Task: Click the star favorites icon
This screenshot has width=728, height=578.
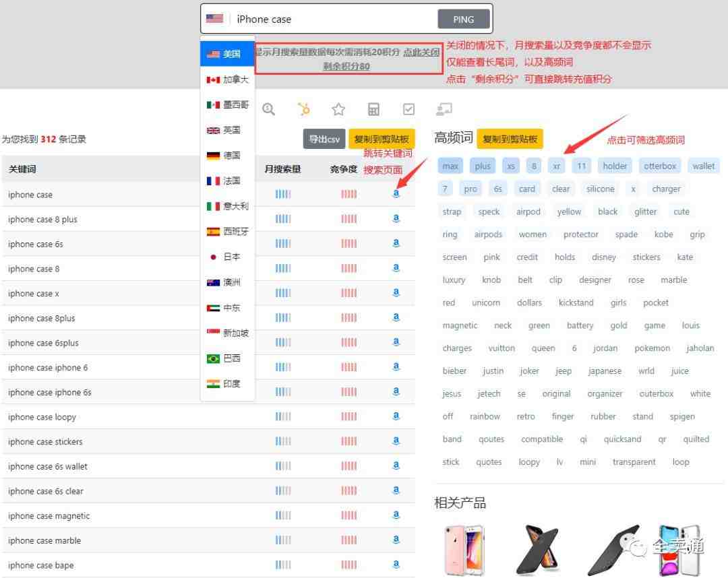Action: click(338, 110)
